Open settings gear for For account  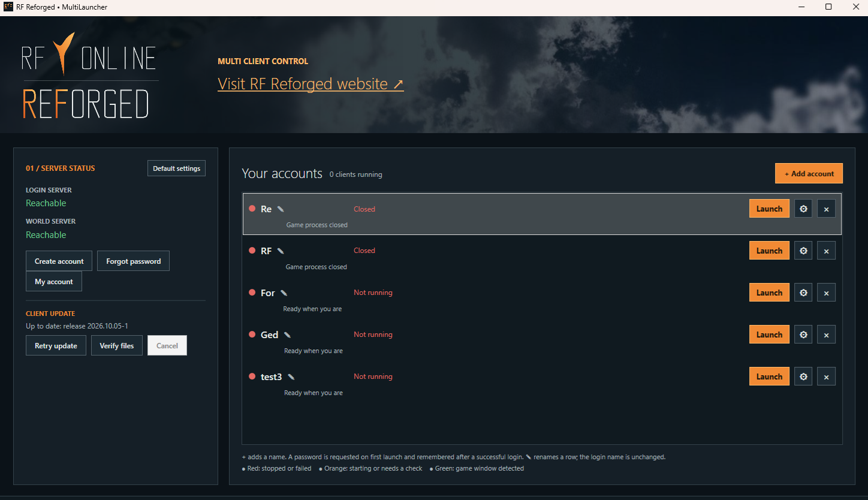[803, 293]
